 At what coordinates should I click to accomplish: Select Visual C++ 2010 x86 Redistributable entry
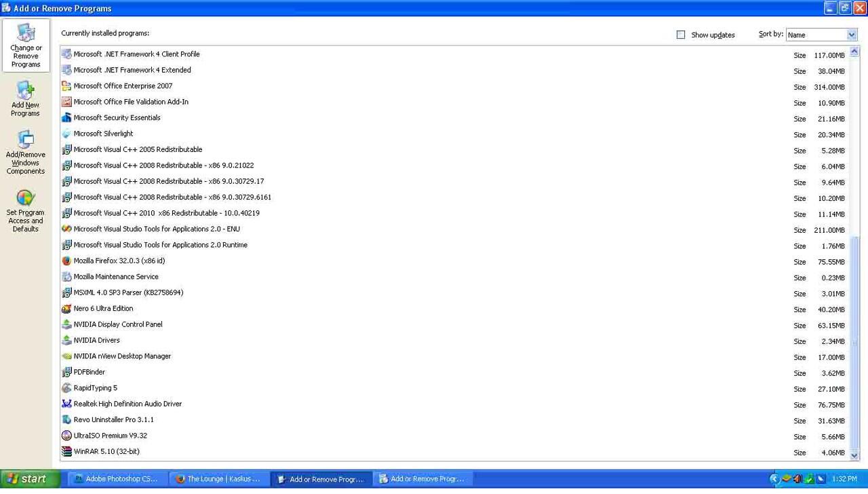click(166, 213)
